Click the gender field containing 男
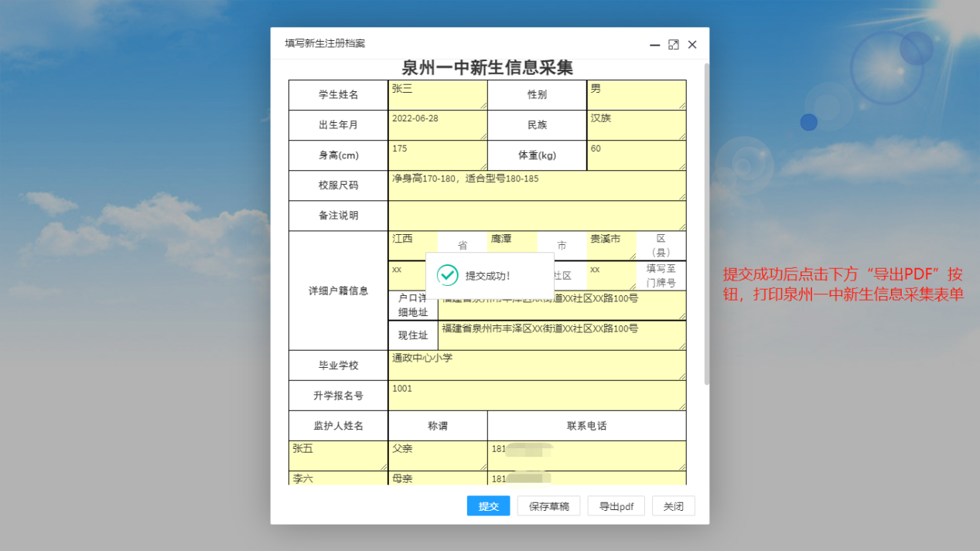This screenshot has height=551, width=980. (x=636, y=94)
